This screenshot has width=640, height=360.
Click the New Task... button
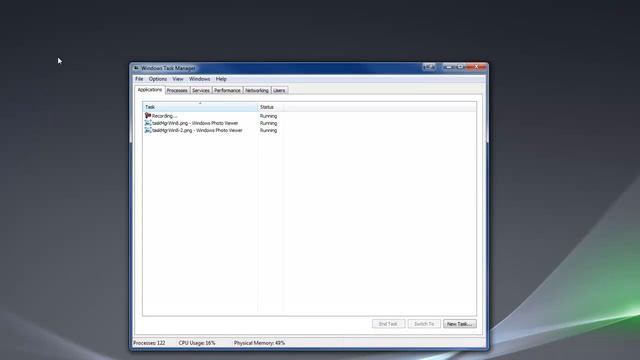click(460, 324)
